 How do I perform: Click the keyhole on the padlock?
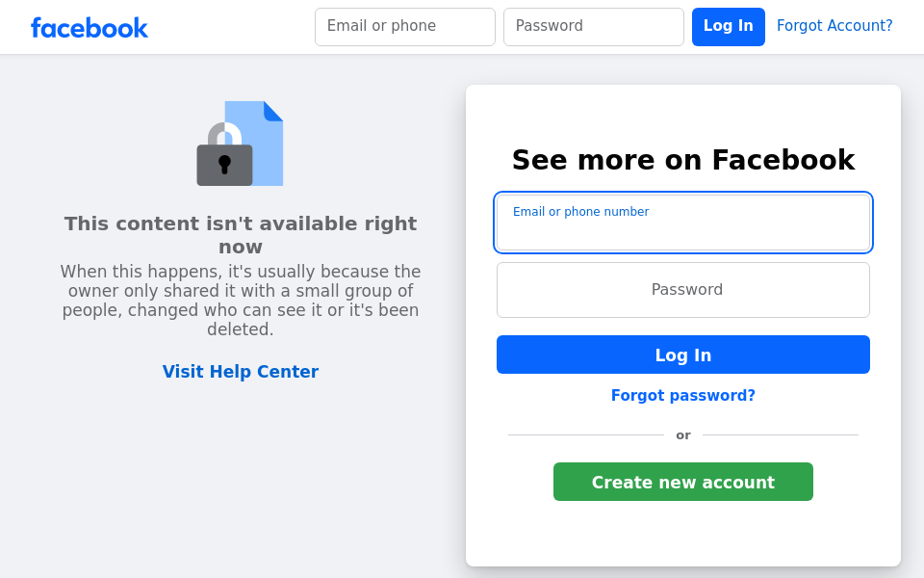click(224, 164)
